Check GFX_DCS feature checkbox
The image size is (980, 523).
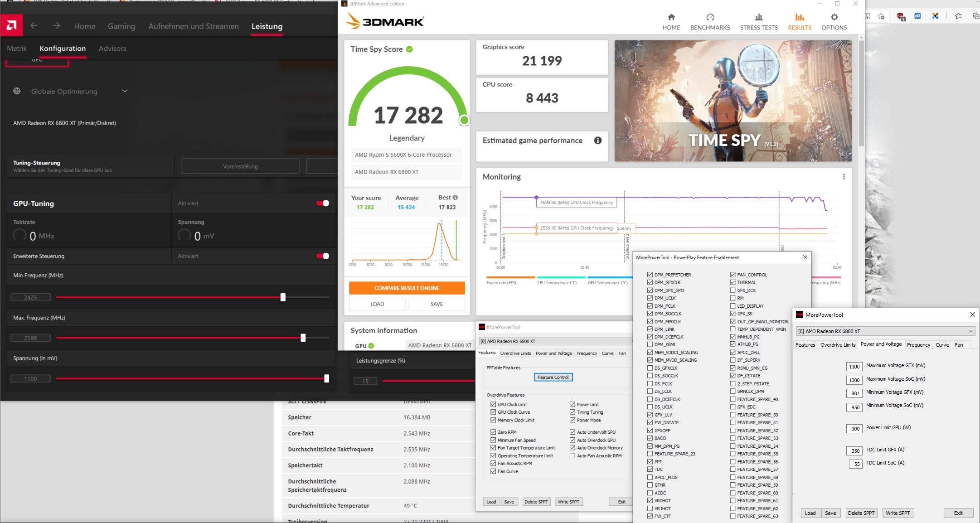733,290
